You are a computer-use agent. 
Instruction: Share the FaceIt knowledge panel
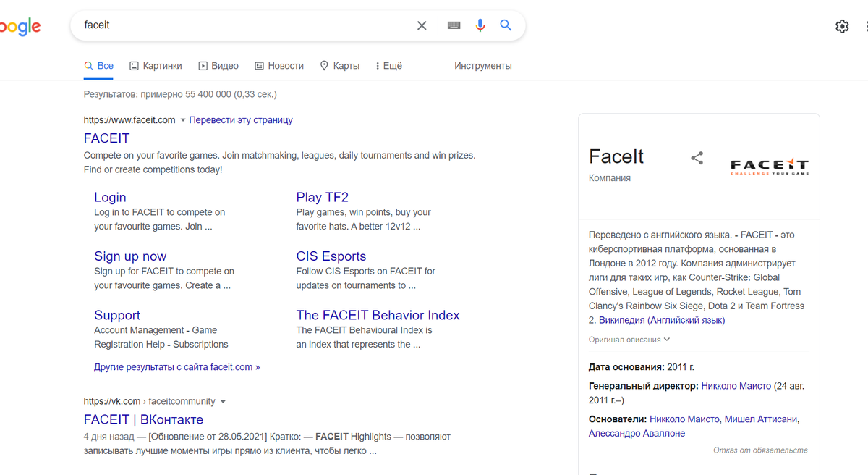pos(697,158)
